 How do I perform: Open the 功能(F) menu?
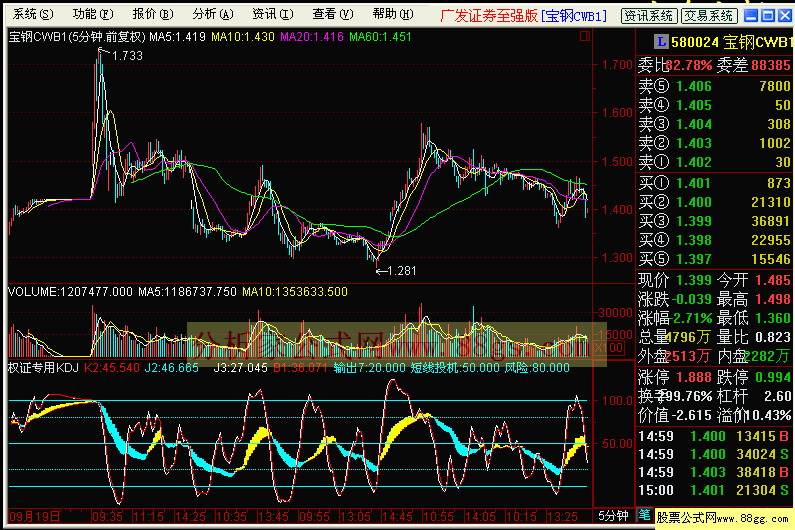click(93, 14)
